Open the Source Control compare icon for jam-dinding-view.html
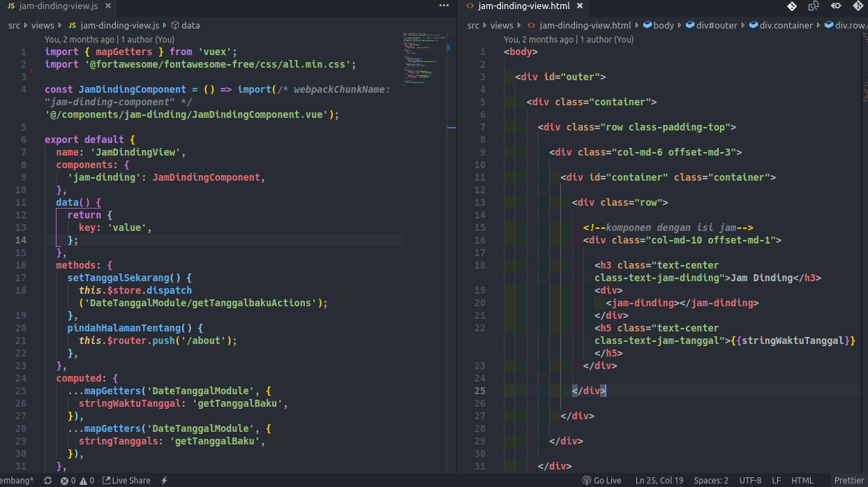The width and height of the screenshot is (868, 487). click(792, 6)
